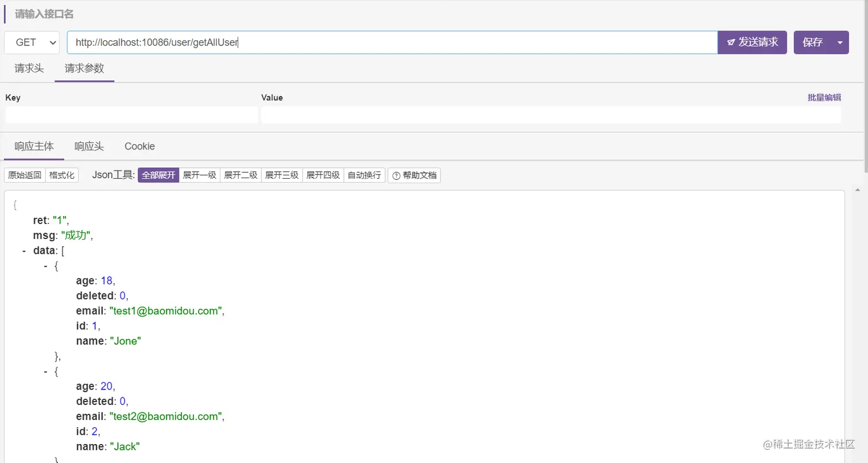This screenshot has width=868, height=463.
Task: Click the "test1@baomidou.com" email value
Action: tap(165, 311)
